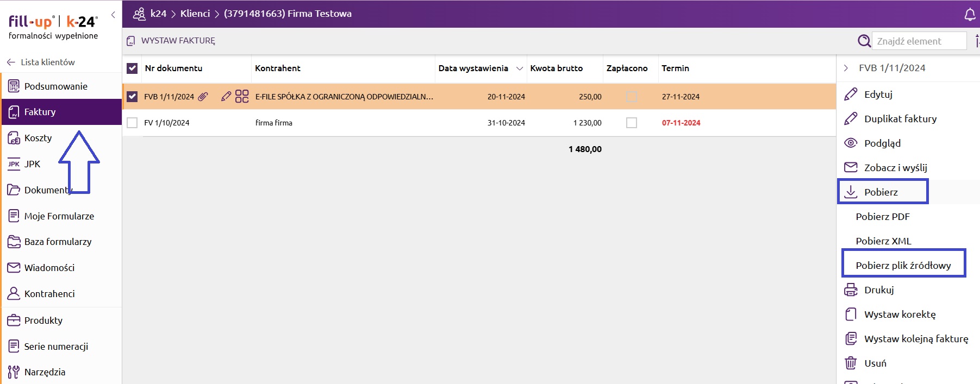Click the Narzędzia tools icon

tap(14, 372)
